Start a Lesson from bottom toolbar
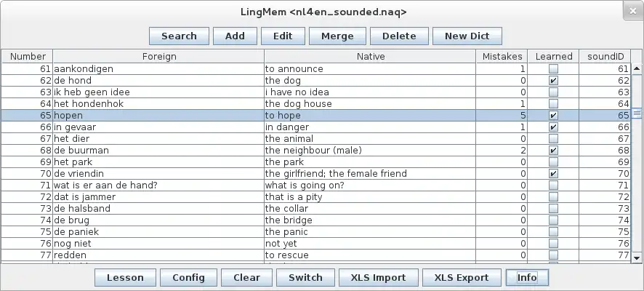This screenshot has height=291, width=644. 125,277
